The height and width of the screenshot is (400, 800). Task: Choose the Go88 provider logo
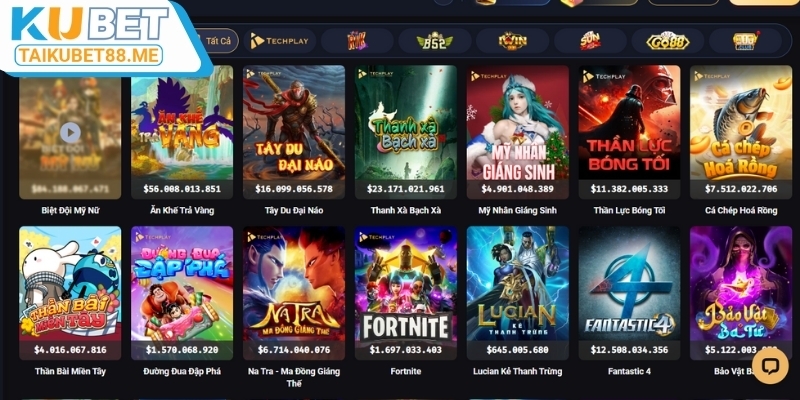[x=667, y=41]
